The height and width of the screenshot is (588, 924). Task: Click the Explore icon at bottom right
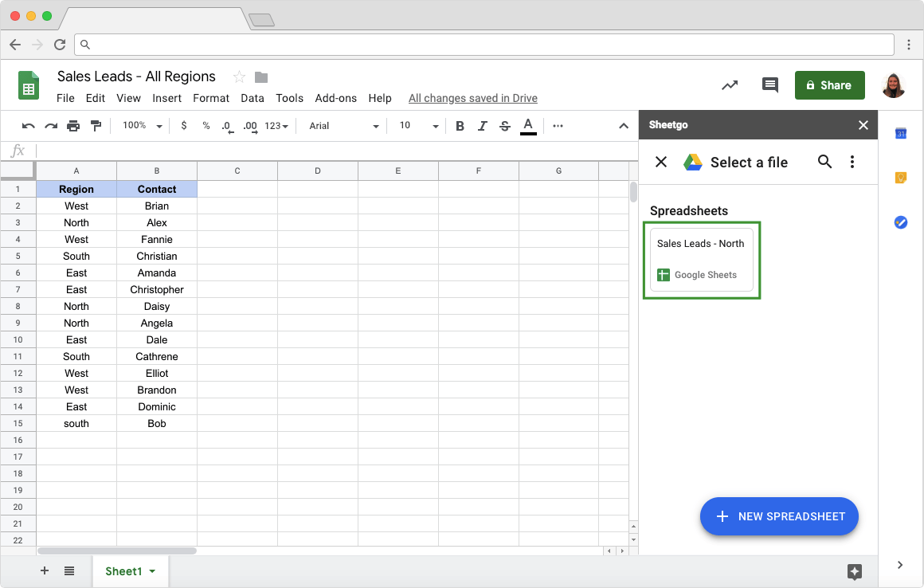pos(855,570)
